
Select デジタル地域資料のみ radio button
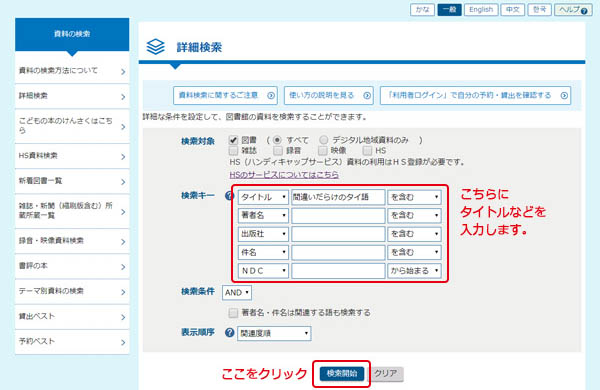[324, 140]
